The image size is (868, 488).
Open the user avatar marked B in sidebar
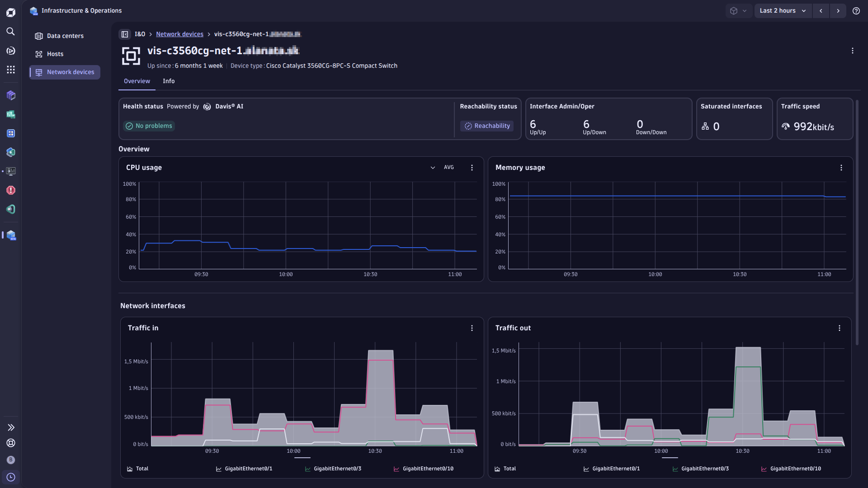tap(11, 460)
